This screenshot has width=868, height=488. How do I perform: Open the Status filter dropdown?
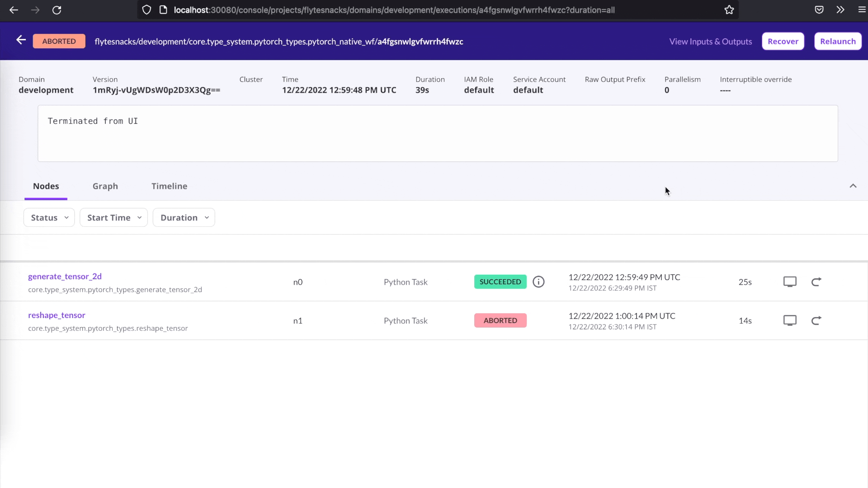pos(48,217)
